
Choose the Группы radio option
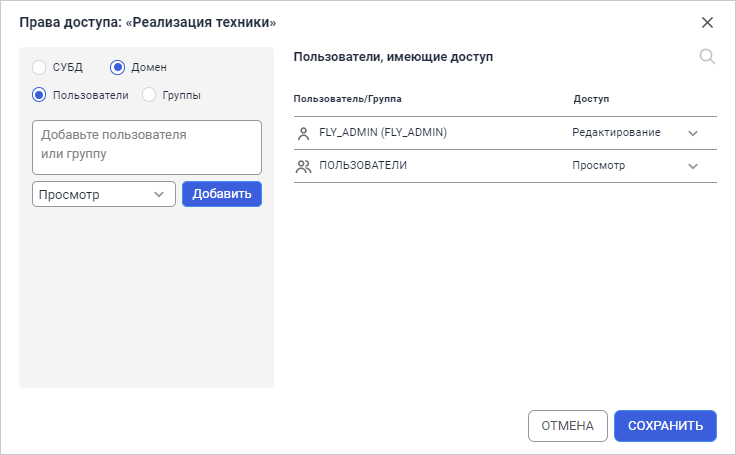[x=149, y=96]
